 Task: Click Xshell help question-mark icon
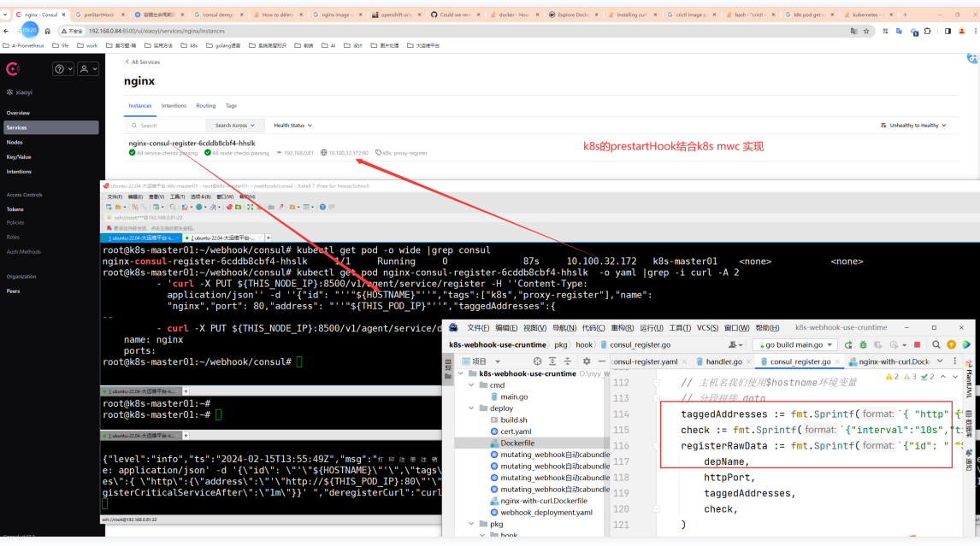tap(322, 207)
